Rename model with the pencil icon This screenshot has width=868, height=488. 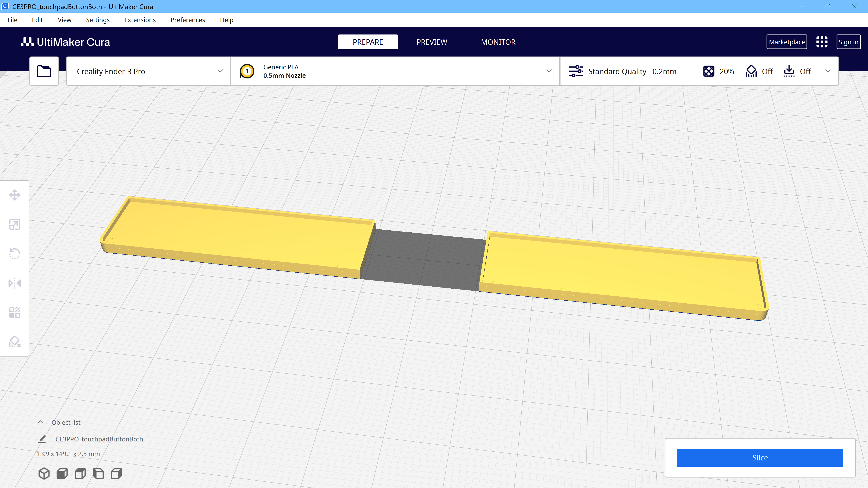click(x=42, y=439)
